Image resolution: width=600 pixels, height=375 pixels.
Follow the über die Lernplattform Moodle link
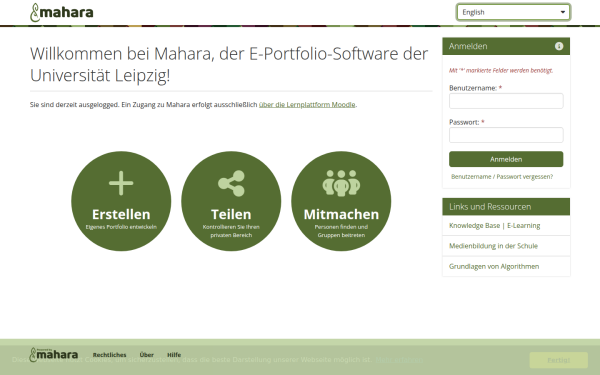pyautogui.click(x=307, y=104)
